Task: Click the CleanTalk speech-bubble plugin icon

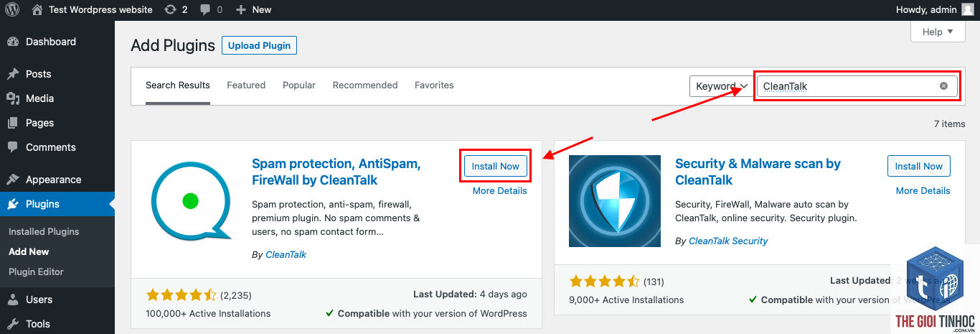Action: [x=192, y=202]
